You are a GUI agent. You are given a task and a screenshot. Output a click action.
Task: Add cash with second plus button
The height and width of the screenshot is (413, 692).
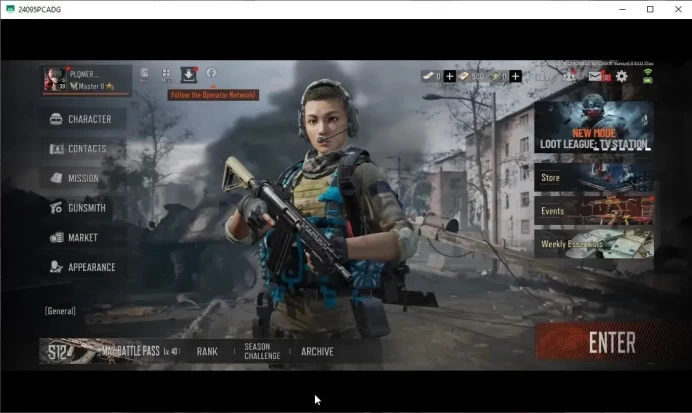pyautogui.click(x=515, y=76)
